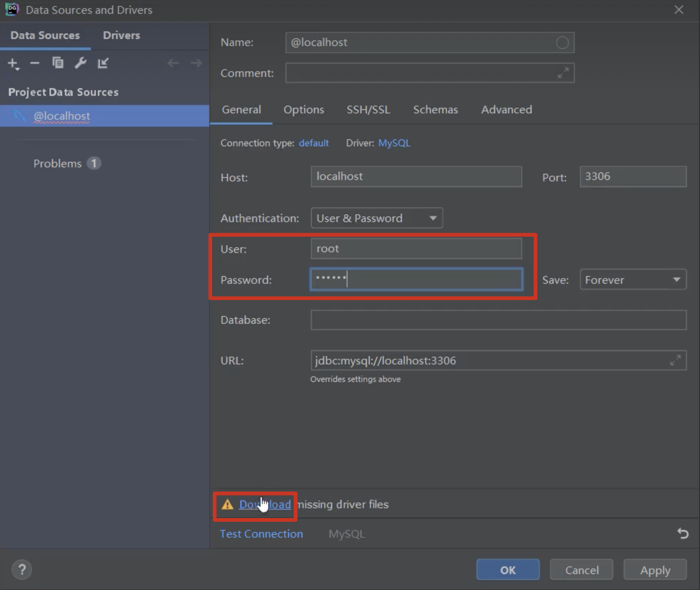Go back with the left arrow icon
Image resolution: width=700 pixels, height=590 pixels.
tap(173, 63)
